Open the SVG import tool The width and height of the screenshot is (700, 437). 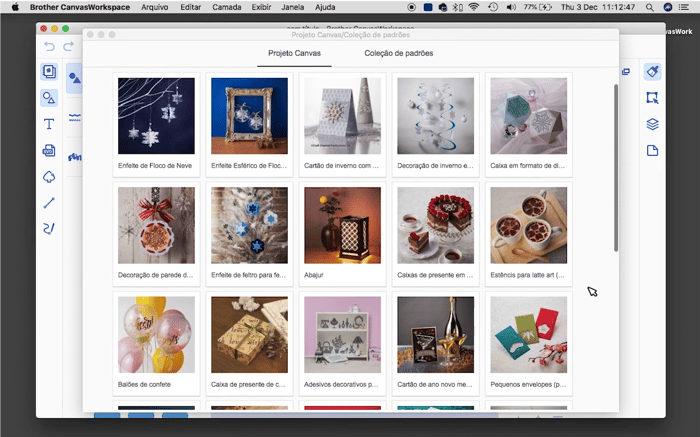coord(49,151)
